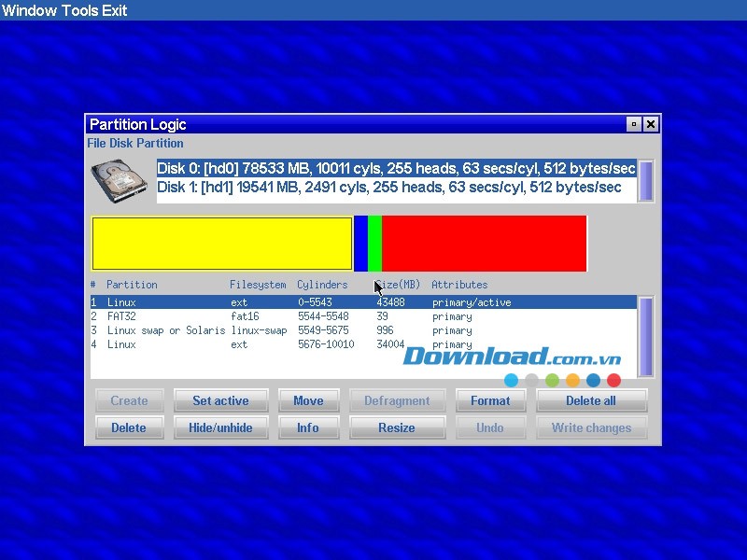Format the selected partition

[490, 400]
